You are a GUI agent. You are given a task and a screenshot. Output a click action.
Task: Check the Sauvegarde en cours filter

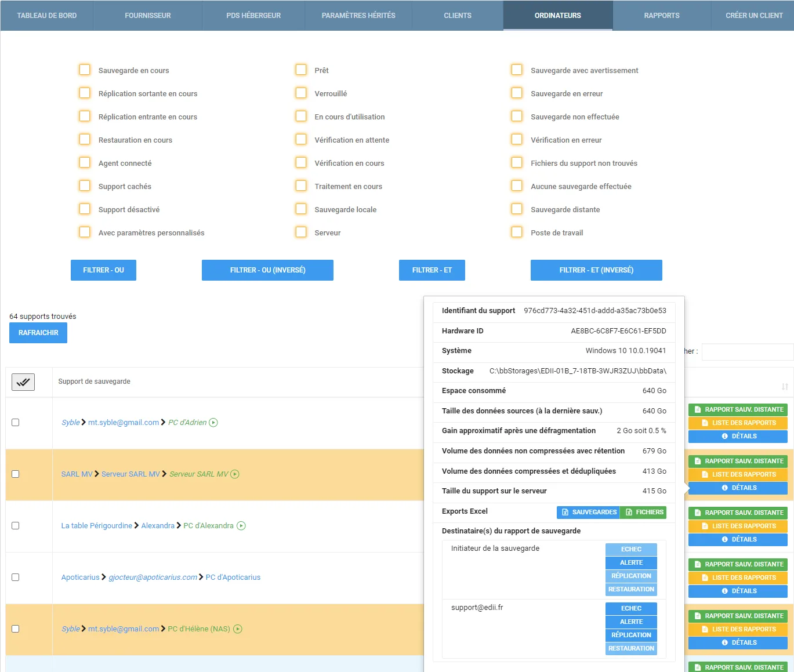[x=85, y=70]
